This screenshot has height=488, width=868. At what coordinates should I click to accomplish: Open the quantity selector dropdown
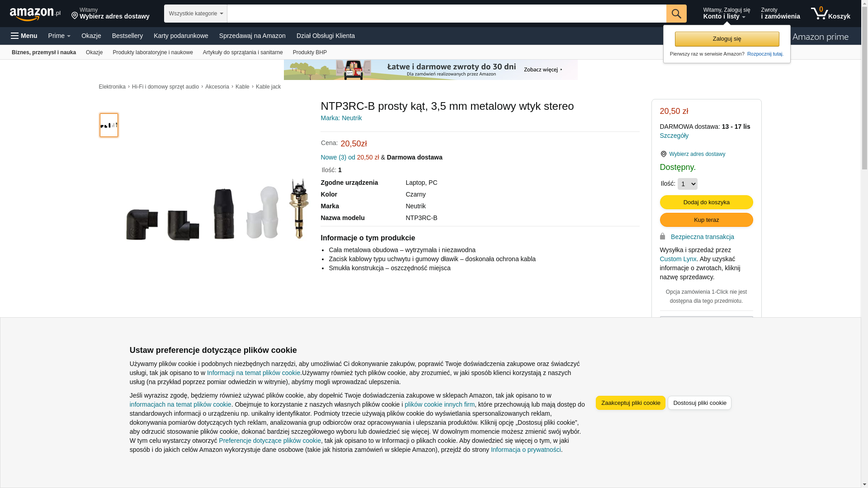point(687,184)
